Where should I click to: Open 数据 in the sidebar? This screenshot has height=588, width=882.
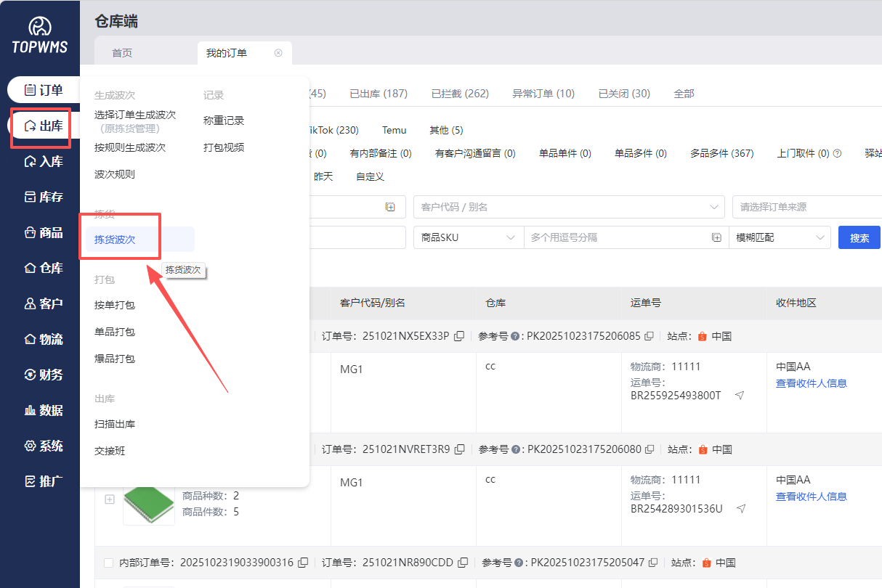click(x=44, y=410)
